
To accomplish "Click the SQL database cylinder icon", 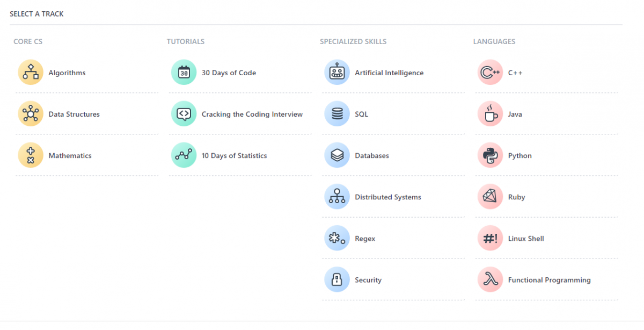I will click(x=337, y=114).
